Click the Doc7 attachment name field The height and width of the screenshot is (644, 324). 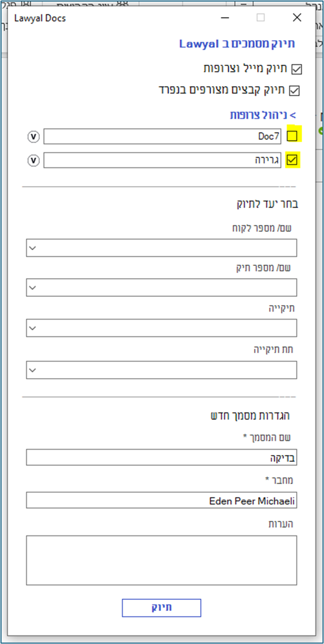point(162,137)
